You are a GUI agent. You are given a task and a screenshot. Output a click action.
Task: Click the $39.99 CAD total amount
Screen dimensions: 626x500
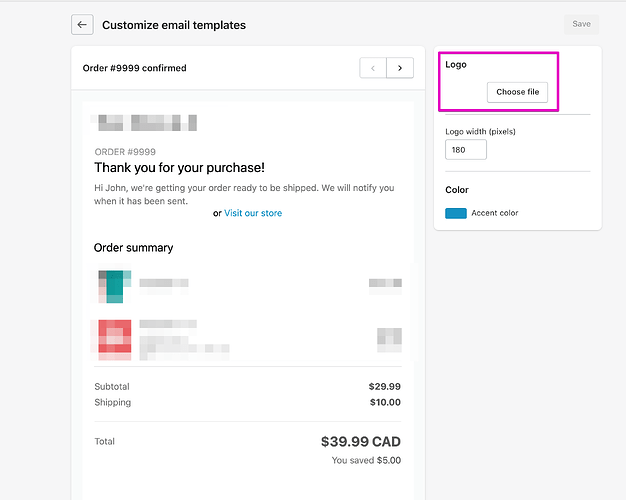tap(360, 441)
